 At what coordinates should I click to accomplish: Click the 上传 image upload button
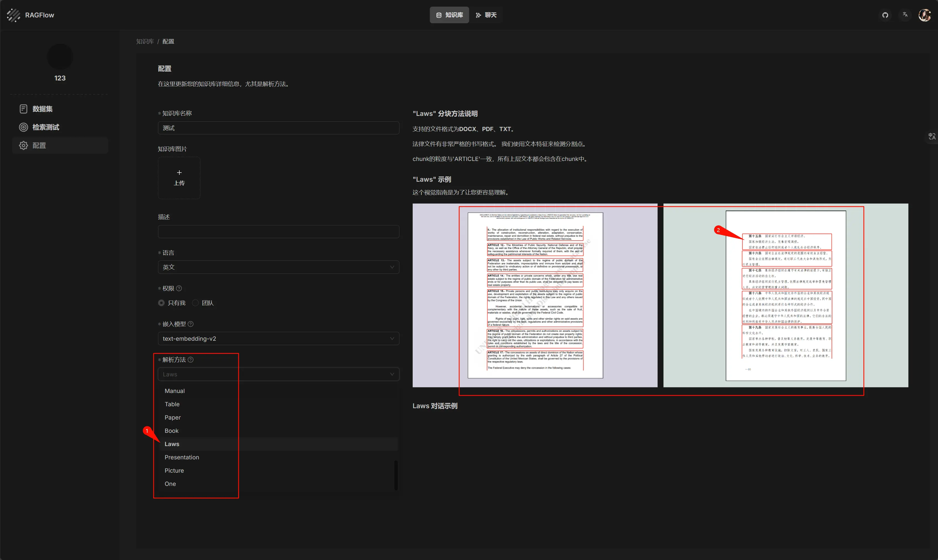click(x=179, y=178)
